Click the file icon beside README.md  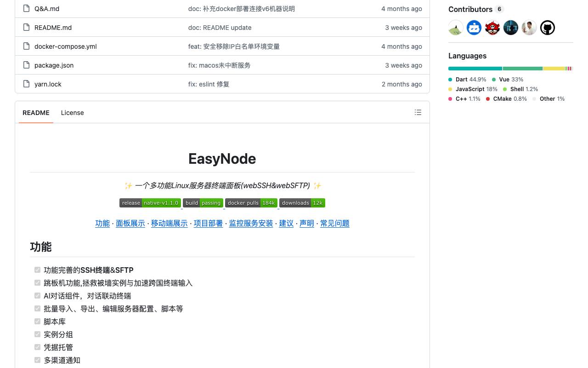point(26,28)
